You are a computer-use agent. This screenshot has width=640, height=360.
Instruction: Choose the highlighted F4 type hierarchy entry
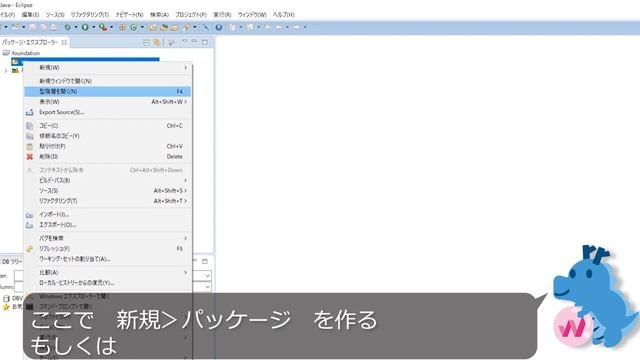pos(108,91)
